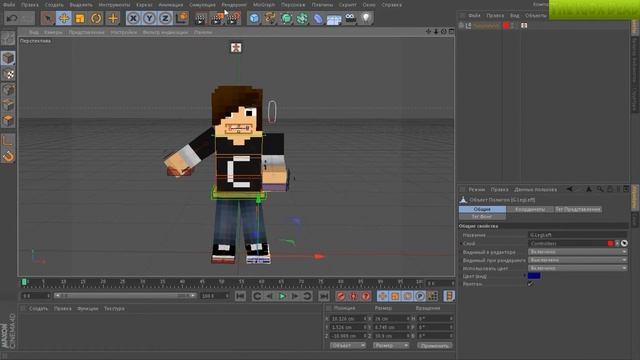Toggle the Рентген checkbox

point(530,284)
